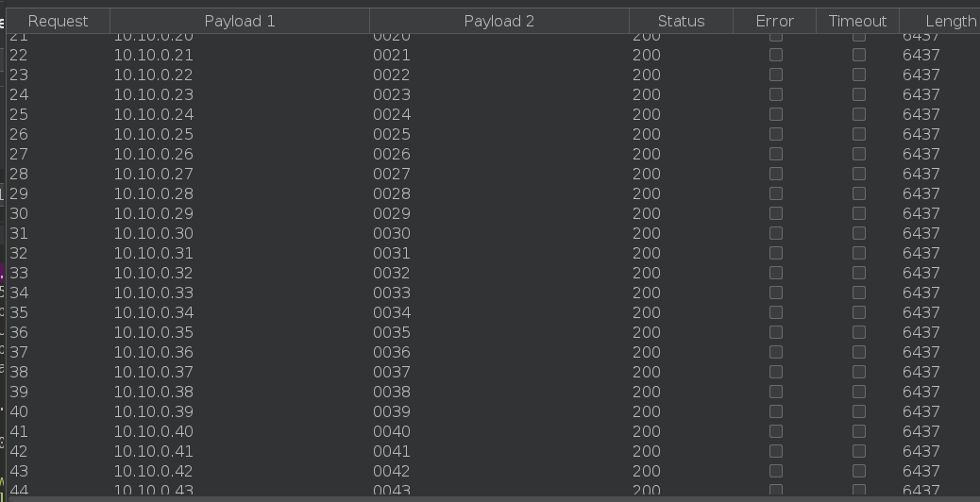
Task: Sort by Error column header
Action: 775,21
